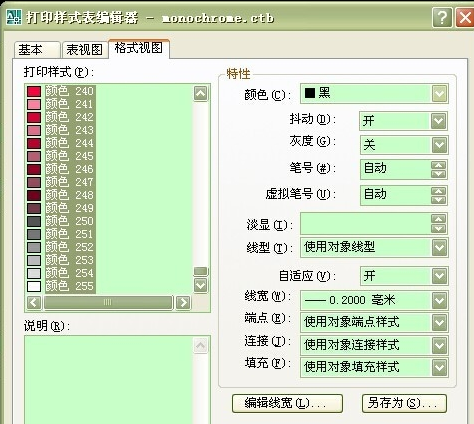Click the list horizontal scroll-left arrow
This screenshot has height=424, width=474.
point(34,303)
